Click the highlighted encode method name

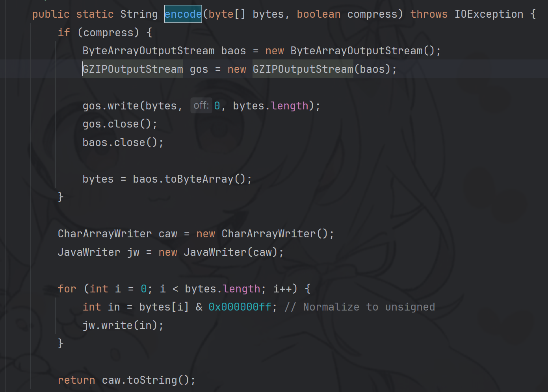(183, 14)
